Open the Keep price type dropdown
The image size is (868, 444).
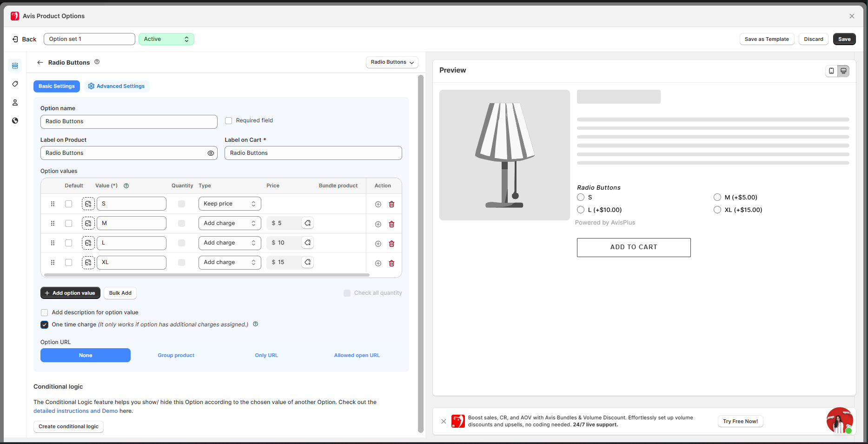click(x=230, y=204)
